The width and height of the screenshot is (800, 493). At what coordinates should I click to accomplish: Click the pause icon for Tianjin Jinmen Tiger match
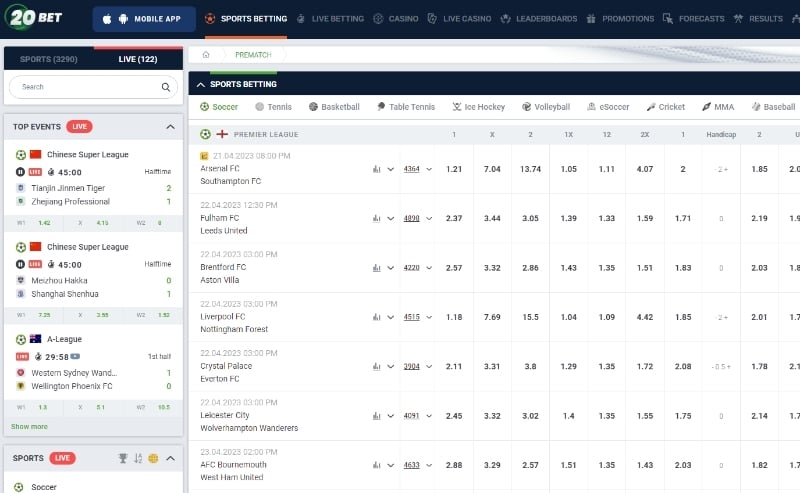click(20, 172)
